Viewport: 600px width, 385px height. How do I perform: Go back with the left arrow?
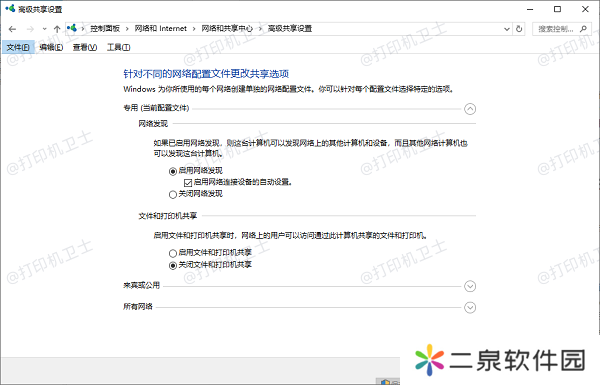(12, 29)
